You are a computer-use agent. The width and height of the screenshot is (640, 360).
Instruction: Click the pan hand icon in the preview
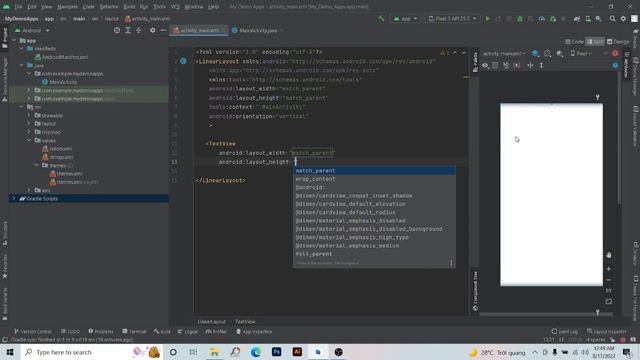pyautogui.click(x=609, y=255)
